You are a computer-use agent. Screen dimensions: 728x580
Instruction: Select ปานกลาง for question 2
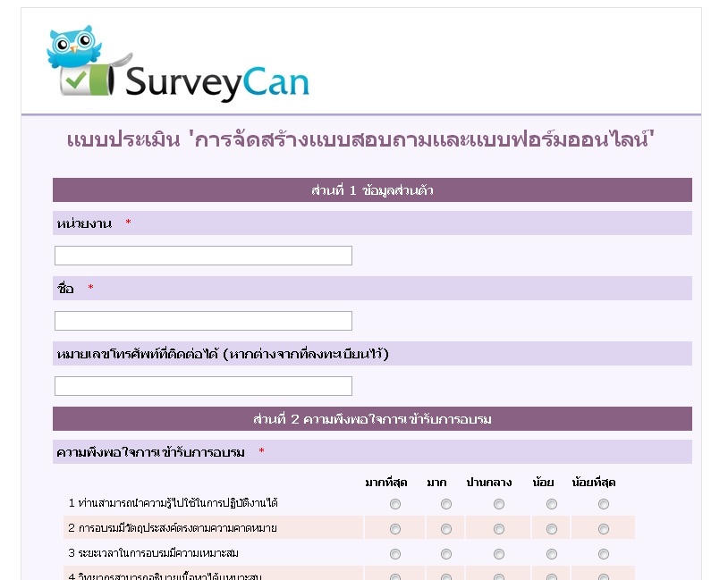(x=499, y=529)
